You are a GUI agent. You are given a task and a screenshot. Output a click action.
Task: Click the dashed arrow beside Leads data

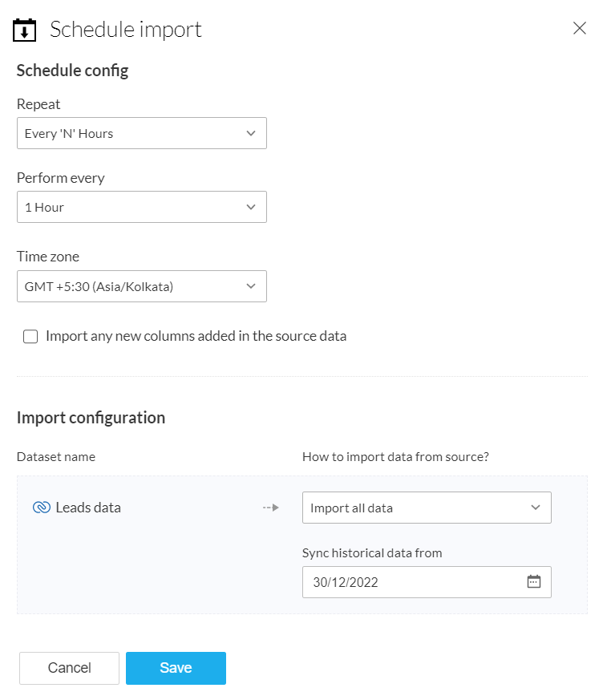coord(270,508)
